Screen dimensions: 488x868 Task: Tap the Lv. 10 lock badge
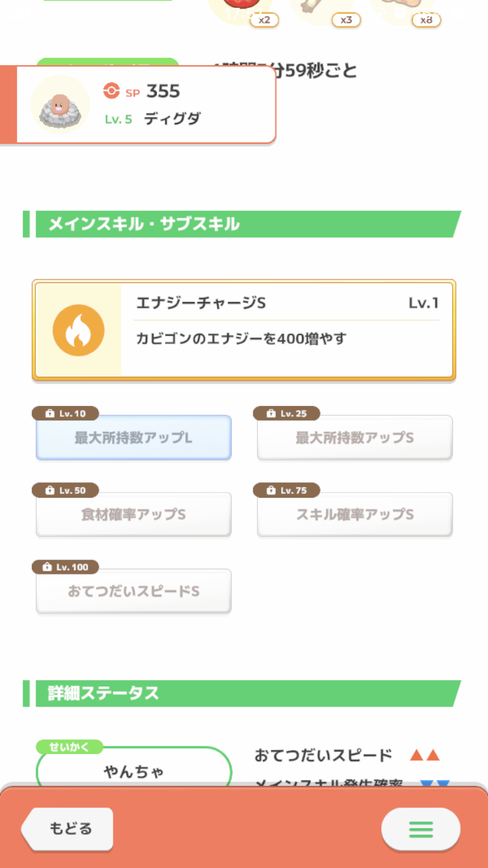pos(65,414)
